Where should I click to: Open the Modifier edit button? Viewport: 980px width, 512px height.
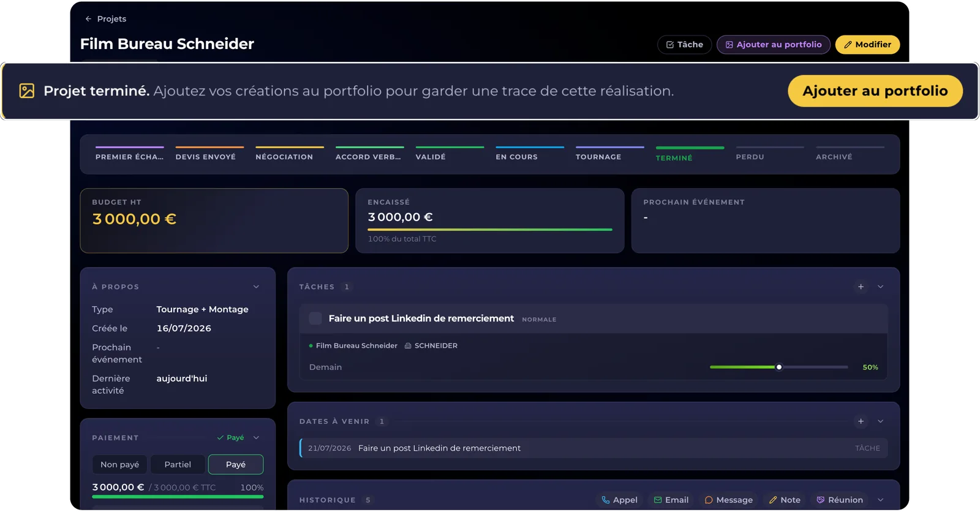[867, 45]
